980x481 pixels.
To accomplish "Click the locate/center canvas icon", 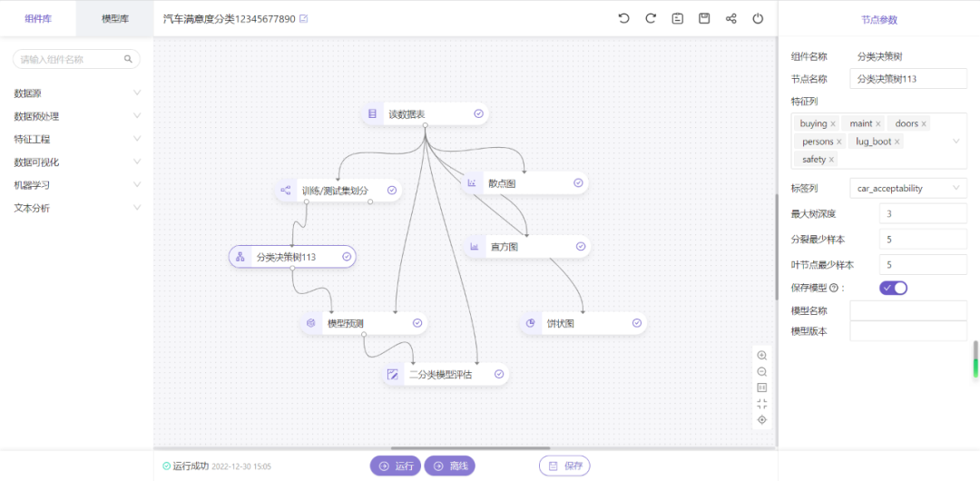I will [762, 419].
